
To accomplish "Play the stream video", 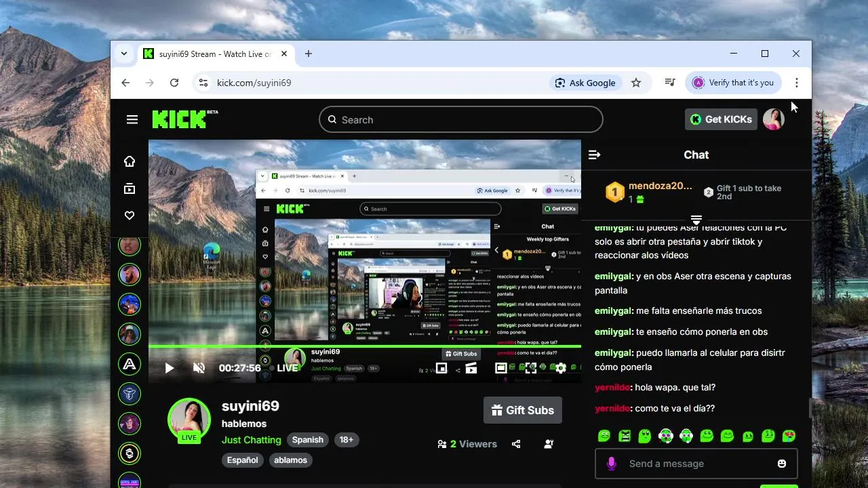I will click(x=170, y=368).
